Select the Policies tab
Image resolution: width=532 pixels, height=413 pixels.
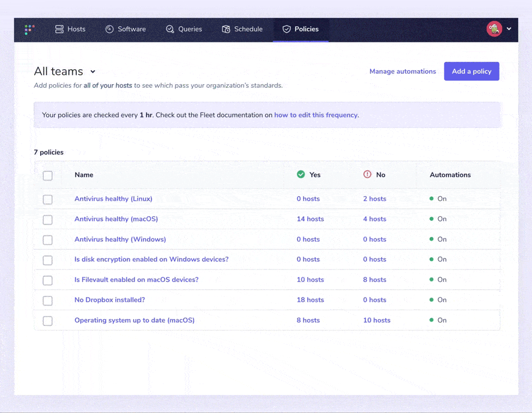(x=301, y=29)
